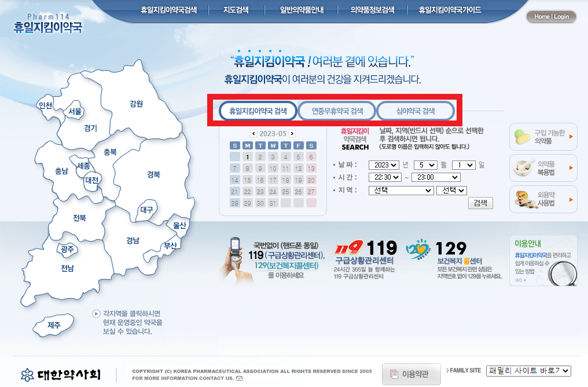
Task: Open contact email via the envelope icon
Action: [x=240, y=377]
